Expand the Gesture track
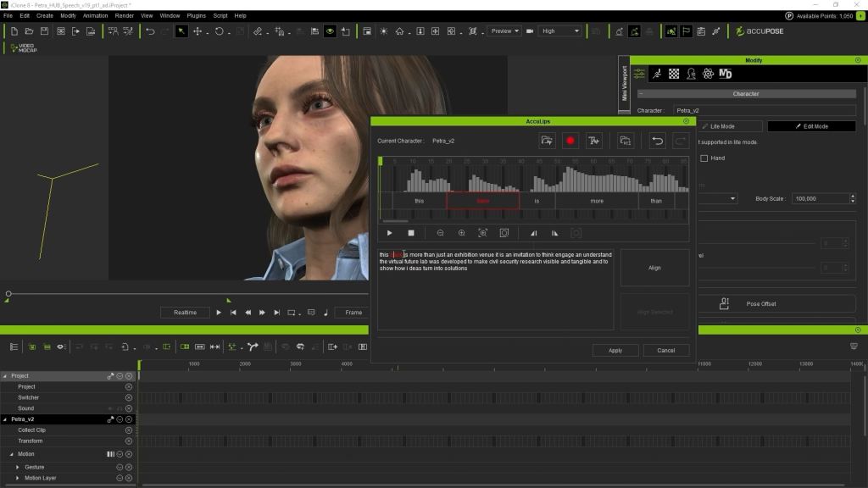868x488 pixels. [x=17, y=468]
